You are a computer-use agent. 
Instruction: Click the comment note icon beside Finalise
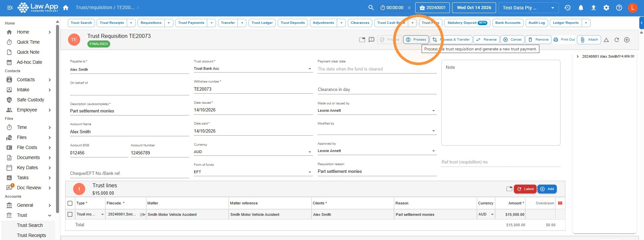pyautogui.click(x=371, y=40)
